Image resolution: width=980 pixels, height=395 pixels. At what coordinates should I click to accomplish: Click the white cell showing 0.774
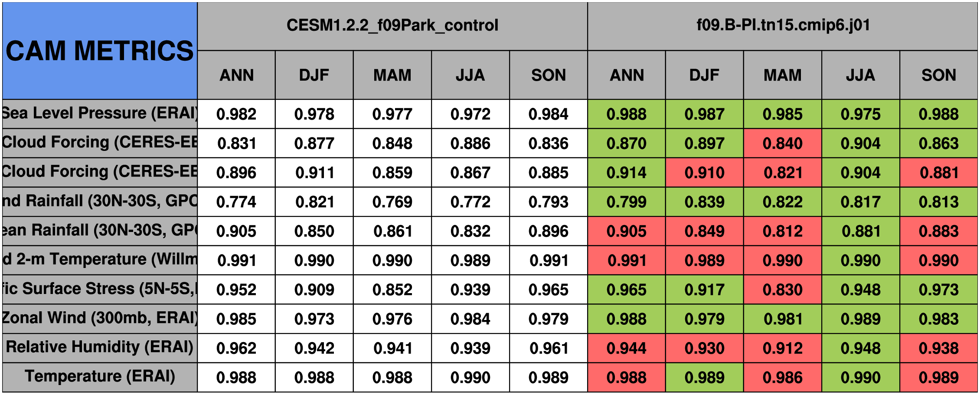[x=236, y=202]
